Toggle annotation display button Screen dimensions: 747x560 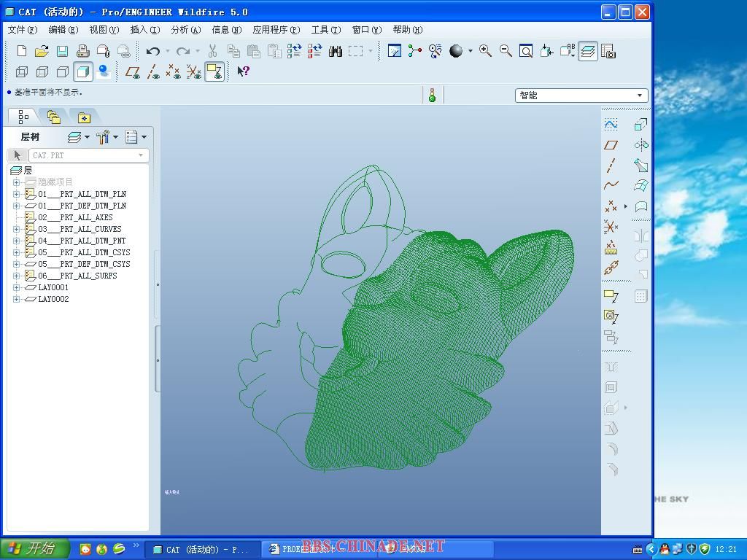coord(214,72)
